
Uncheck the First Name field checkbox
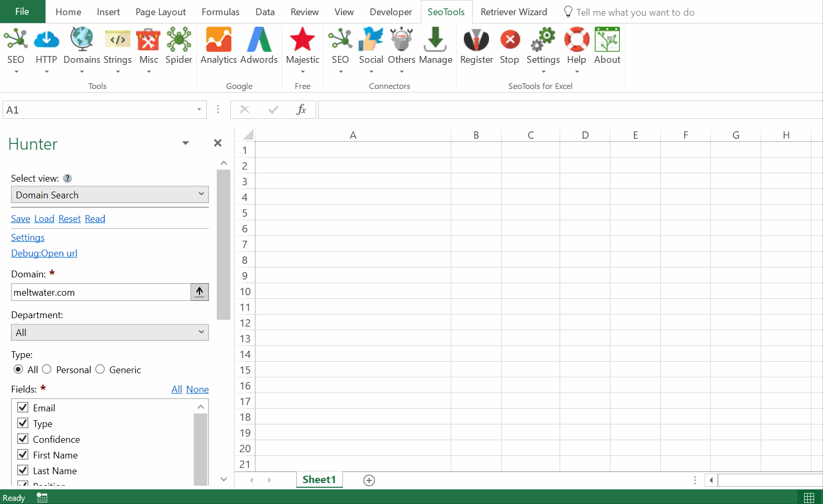coord(23,454)
